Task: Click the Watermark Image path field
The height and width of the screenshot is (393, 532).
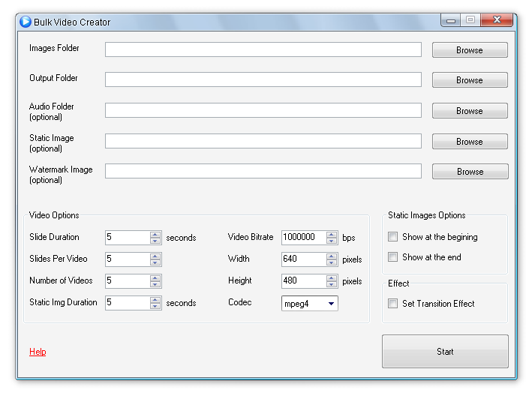Action: [263, 171]
